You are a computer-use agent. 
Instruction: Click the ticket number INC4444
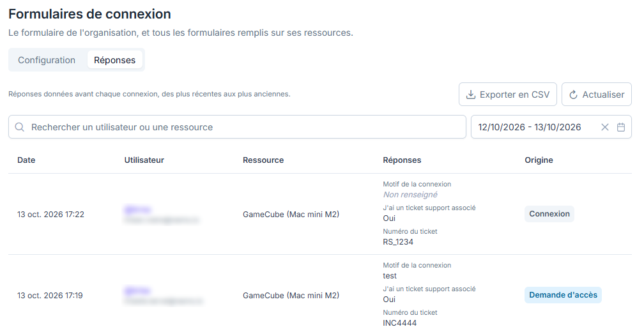pos(400,323)
